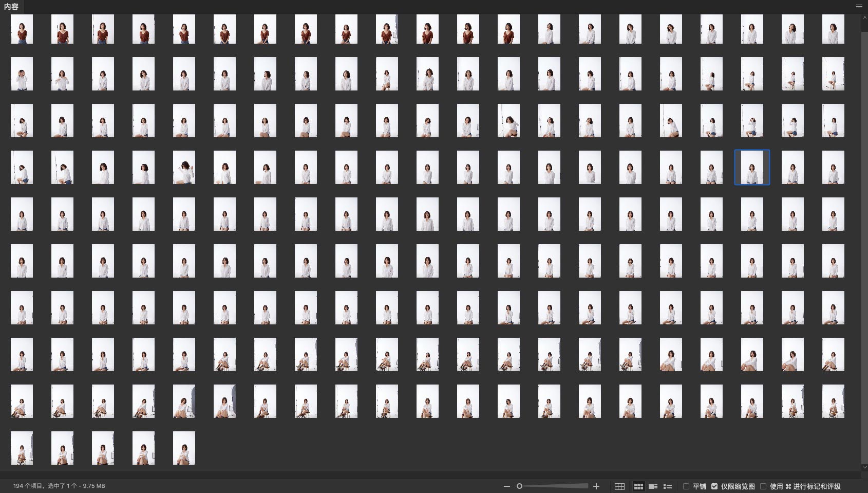Screen dimensions: 868x493
Task: Click the status text showing 194 个项目
Action: pos(59,486)
